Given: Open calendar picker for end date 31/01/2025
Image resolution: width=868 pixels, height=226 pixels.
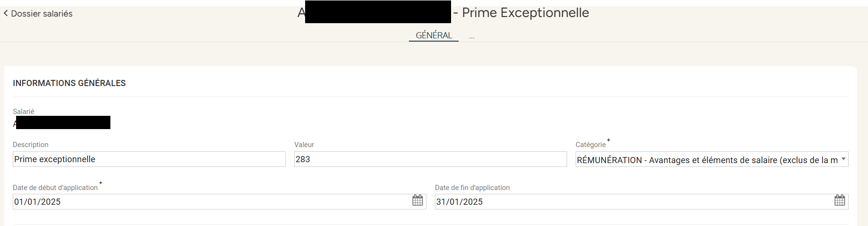Looking at the screenshot, I should point(840,200).
